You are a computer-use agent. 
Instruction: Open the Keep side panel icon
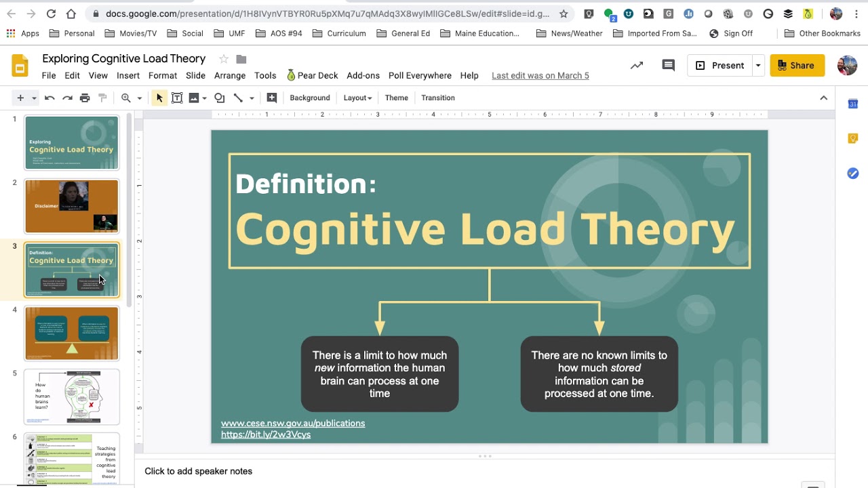(x=853, y=139)
